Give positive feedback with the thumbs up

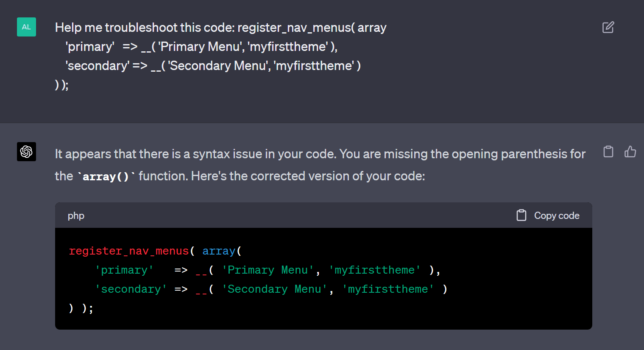click(630, 151)
